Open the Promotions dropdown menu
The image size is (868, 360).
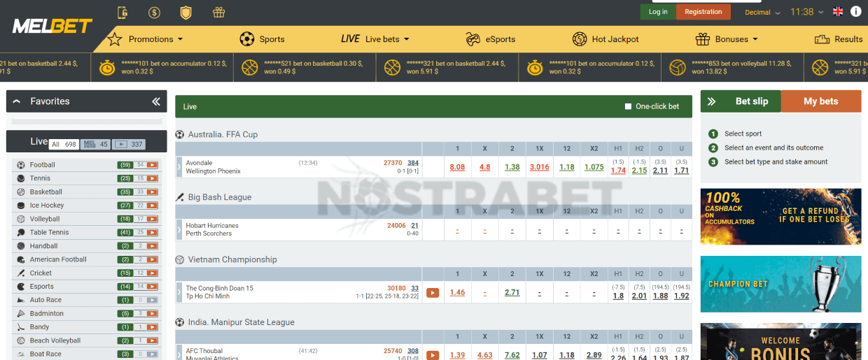144,39
